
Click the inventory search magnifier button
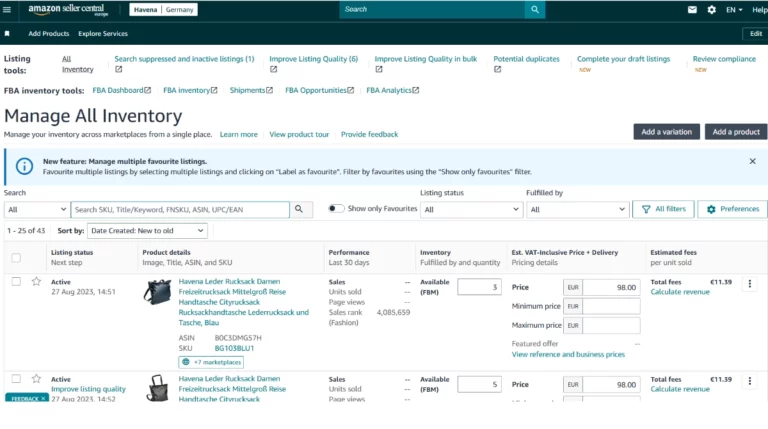point(302,209)
